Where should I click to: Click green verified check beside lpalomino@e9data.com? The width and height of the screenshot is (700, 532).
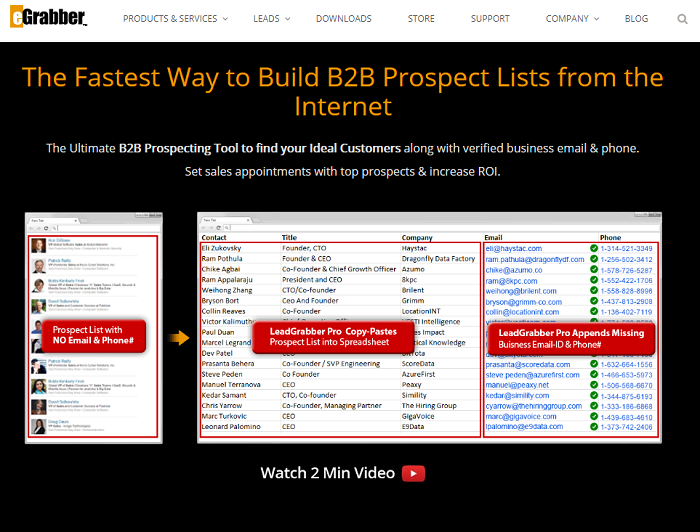tap(594, 426)
